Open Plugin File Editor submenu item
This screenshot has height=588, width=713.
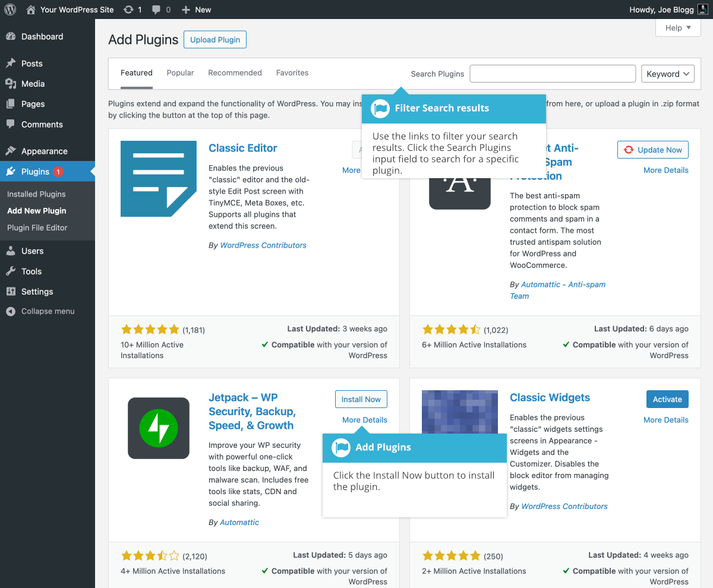[x=37, y=227]
